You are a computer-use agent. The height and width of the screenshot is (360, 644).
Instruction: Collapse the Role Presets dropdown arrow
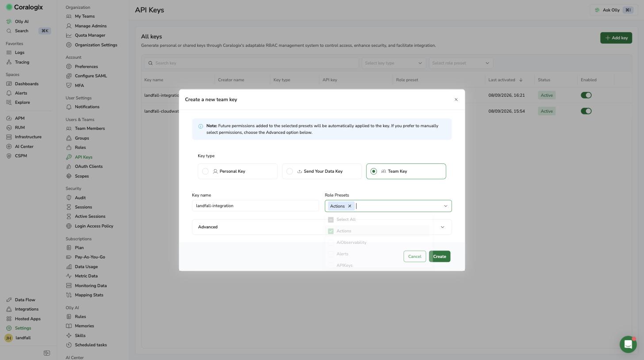tap(445, 206)
